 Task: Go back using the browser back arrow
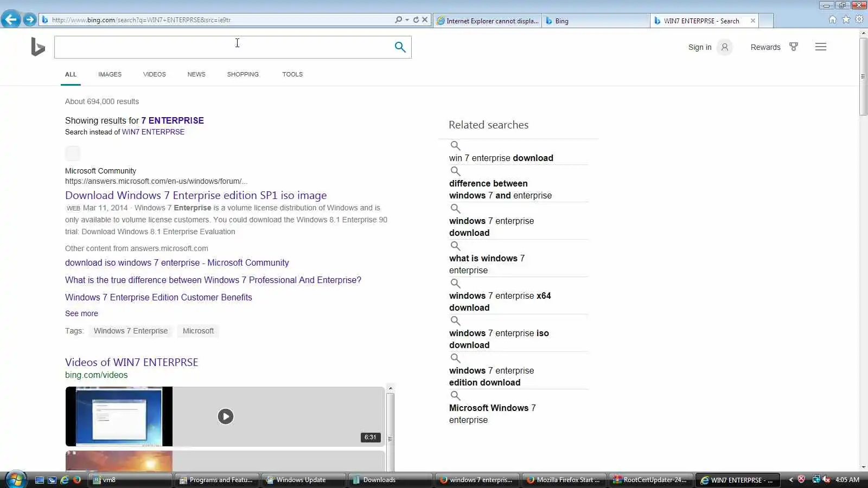point(11,20)
